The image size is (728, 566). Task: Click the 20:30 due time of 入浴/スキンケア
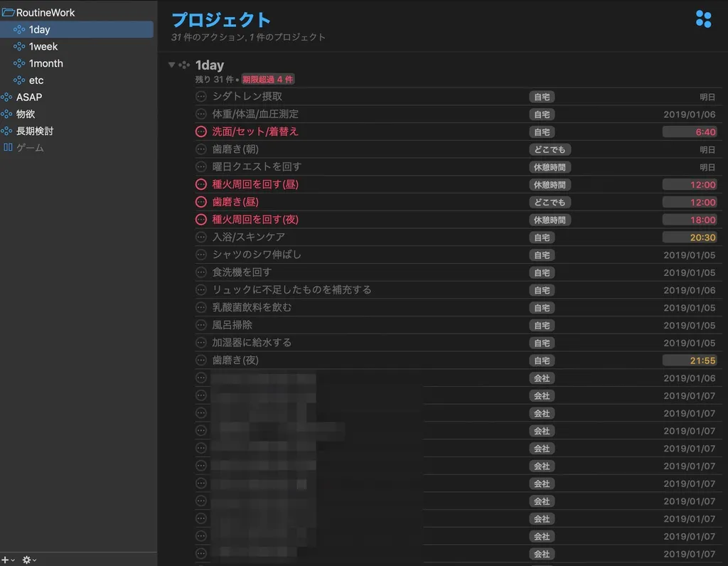pos(702,237)
